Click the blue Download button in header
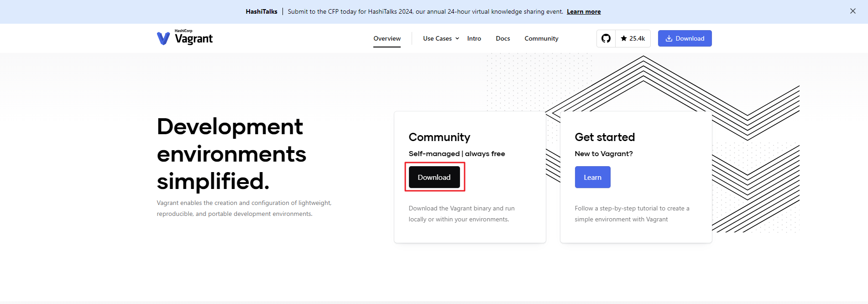Image resolution: width=868 pixels, height=304 pixels. click(685, 38)
